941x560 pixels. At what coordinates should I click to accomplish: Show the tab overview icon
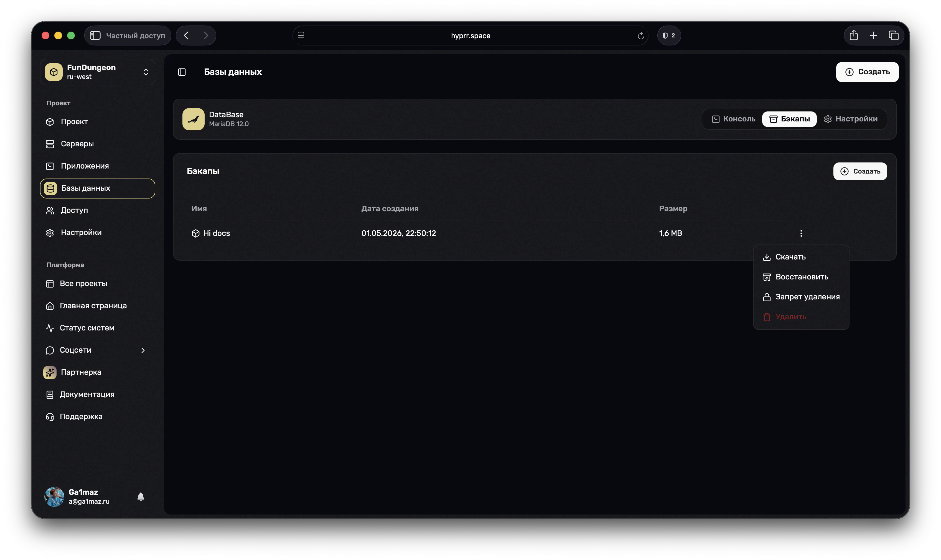pos(893,35)
